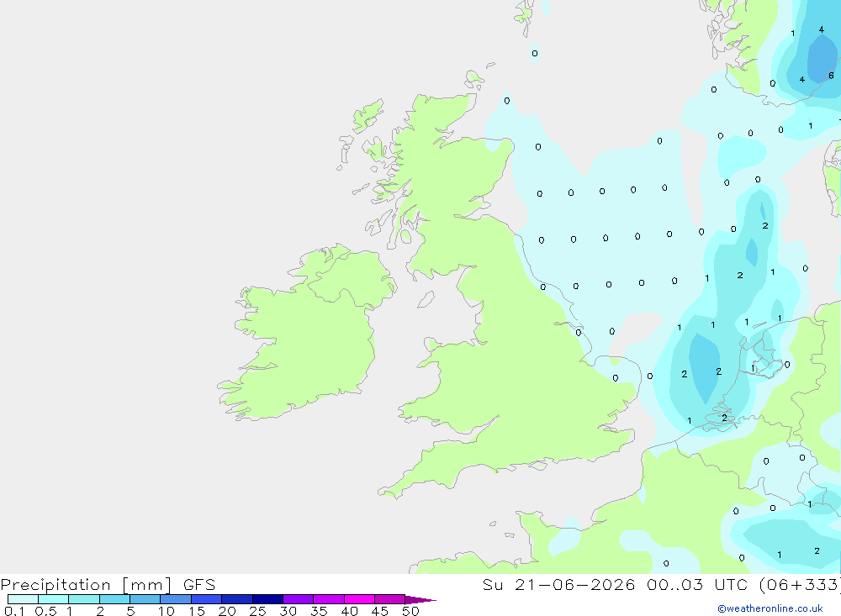
Task: Click the "0" in the isolated patch north of Scotland
Action: pos(535,53)
